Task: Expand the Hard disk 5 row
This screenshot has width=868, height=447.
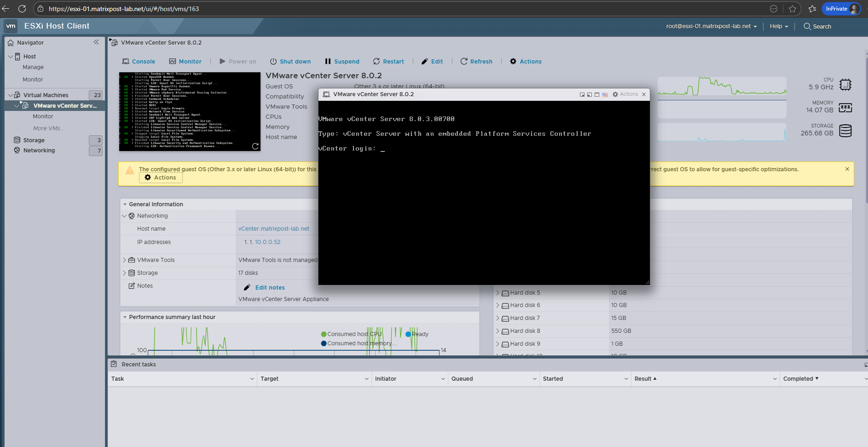Action: [498, 293]
